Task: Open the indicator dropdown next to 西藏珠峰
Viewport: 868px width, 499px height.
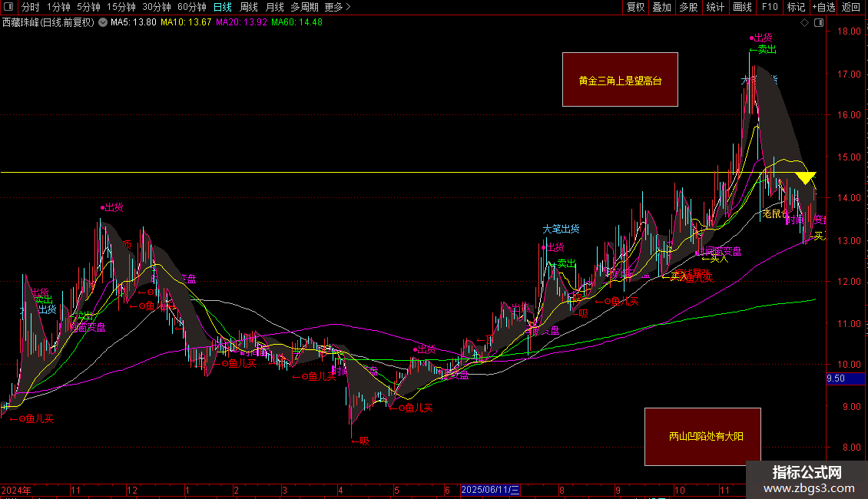Action: point(103,22)
